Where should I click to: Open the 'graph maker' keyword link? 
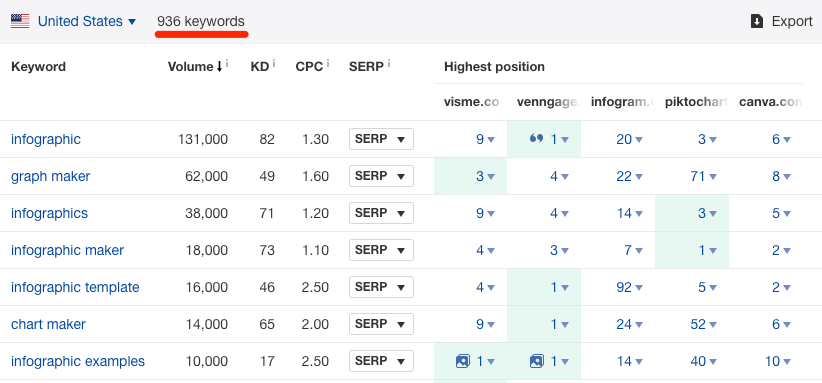pos(50,176)
